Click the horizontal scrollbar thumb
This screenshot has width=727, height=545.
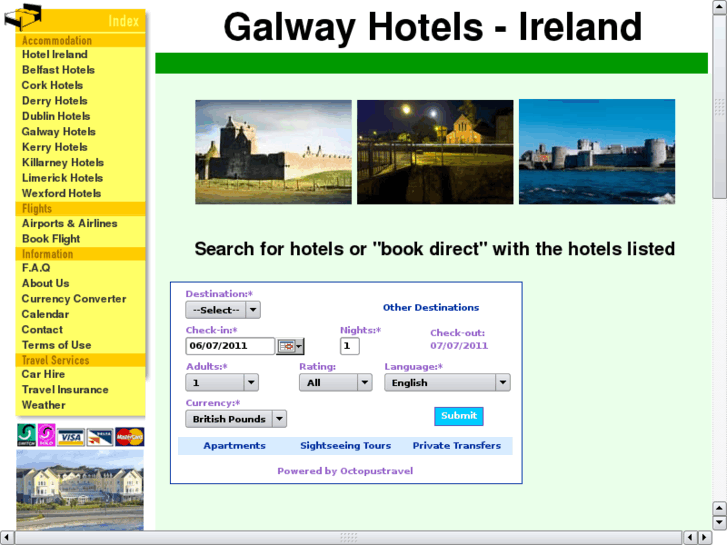tap(348, 538)
